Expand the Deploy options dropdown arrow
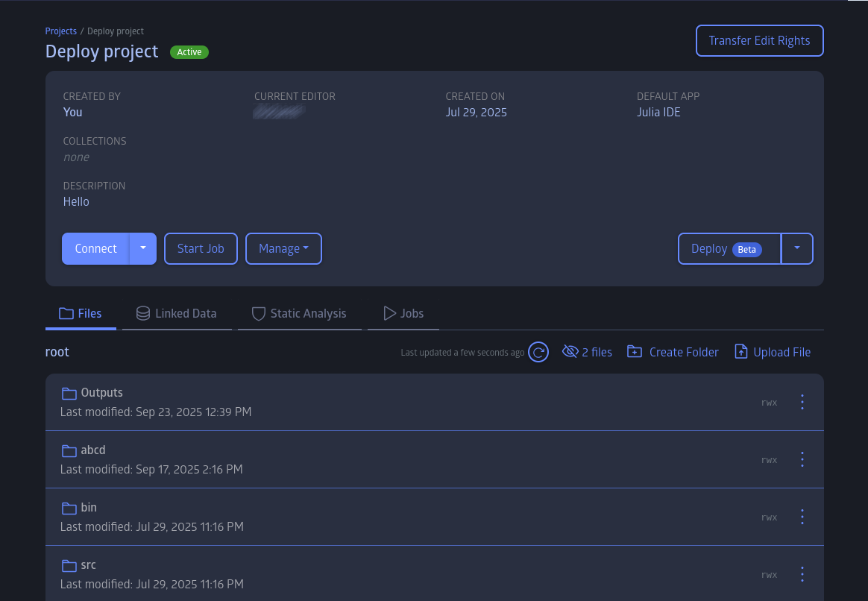This screenshot has height=601, width=868. (797, 248)
